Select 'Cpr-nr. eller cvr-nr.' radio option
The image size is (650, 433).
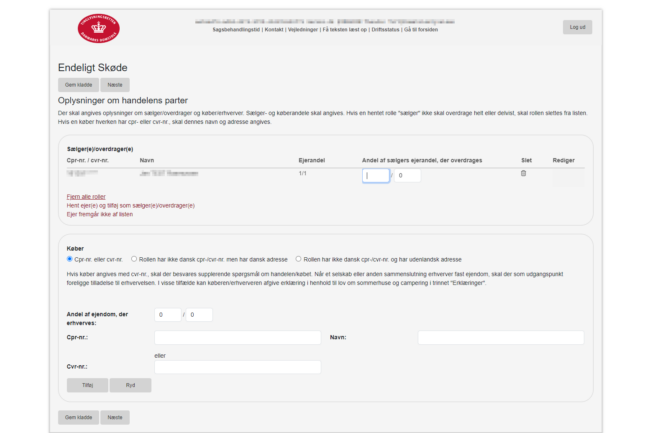(69, 258)
